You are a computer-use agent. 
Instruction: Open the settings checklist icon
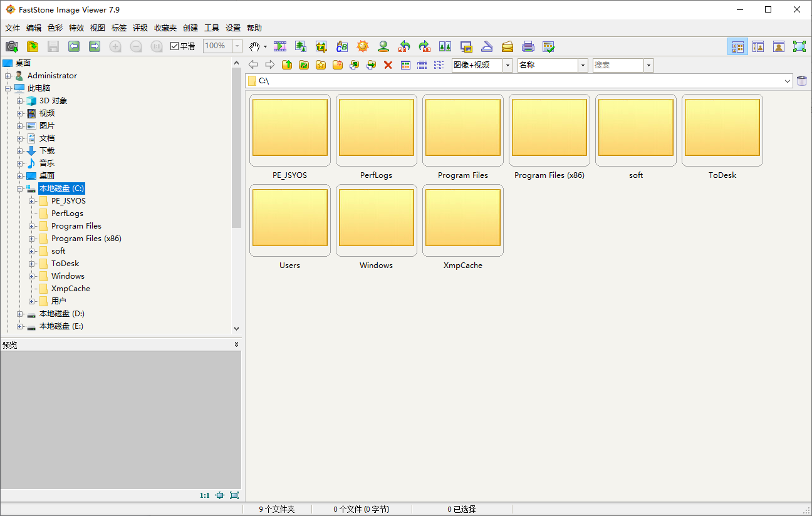coord(549,46)
